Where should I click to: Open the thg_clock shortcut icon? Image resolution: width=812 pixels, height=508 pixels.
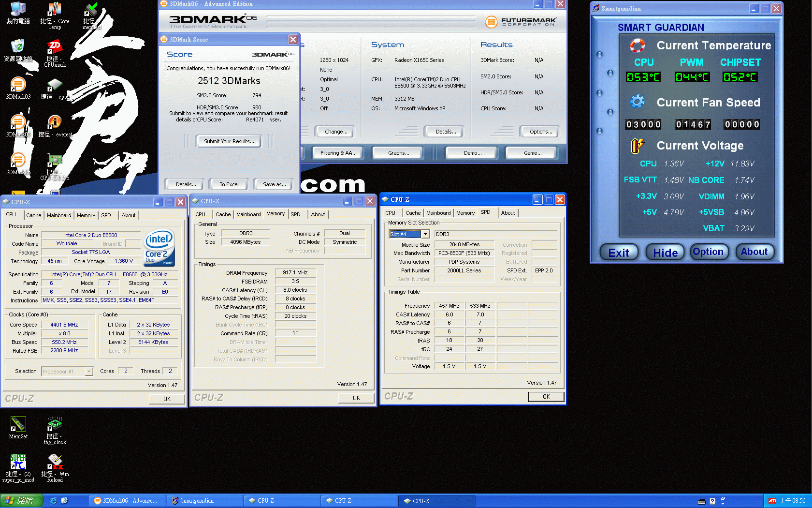[x=55, y=431]
